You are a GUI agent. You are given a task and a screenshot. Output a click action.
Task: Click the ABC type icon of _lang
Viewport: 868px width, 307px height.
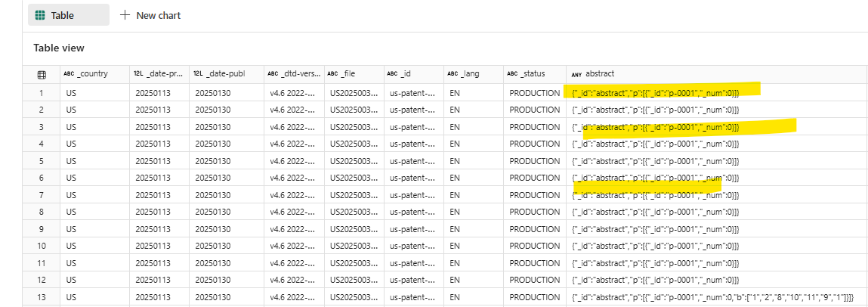click(x=453, y=73)
